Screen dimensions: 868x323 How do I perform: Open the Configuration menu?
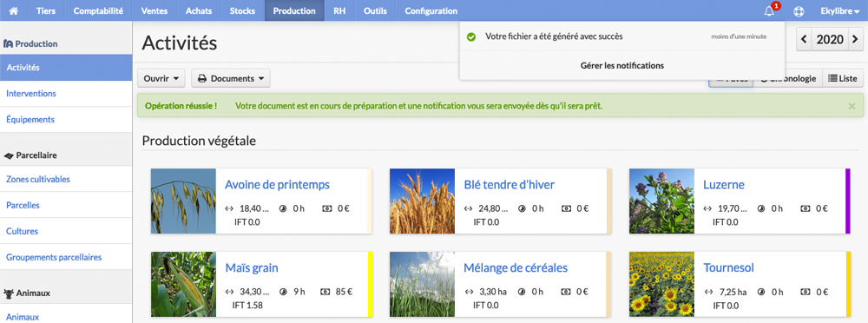pos(431,10)
